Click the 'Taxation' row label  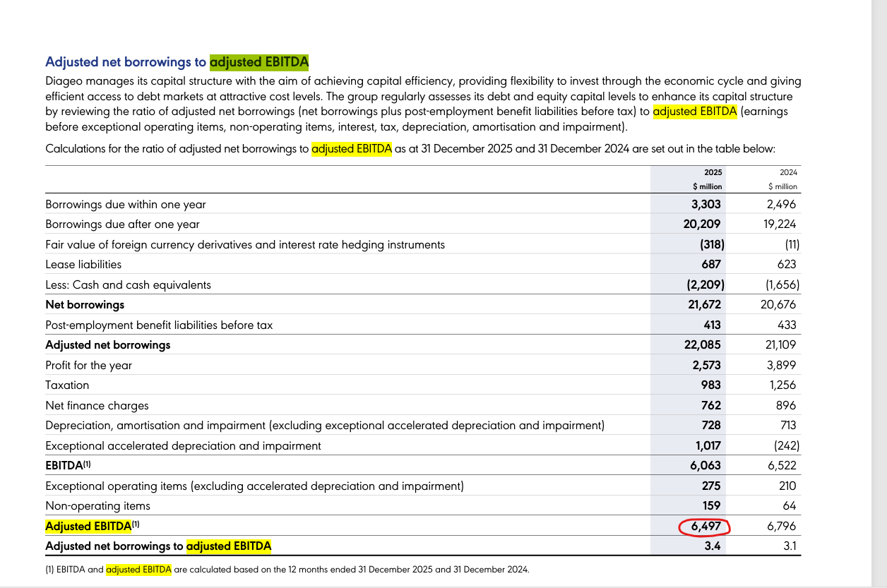67,385
